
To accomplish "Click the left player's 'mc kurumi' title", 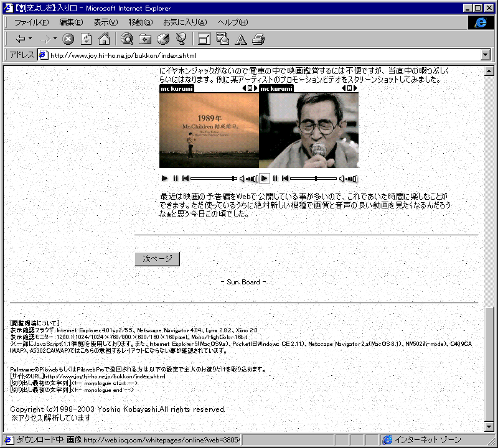I will (177, 88).
